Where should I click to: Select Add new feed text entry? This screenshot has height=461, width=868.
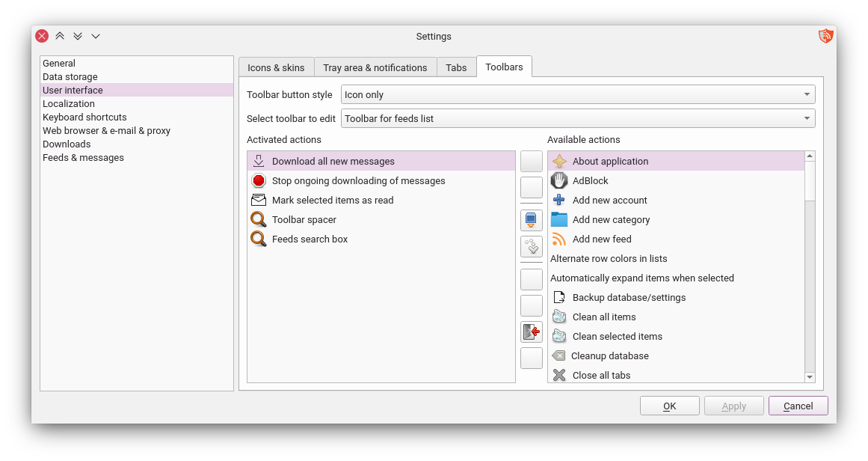point(602,239)
